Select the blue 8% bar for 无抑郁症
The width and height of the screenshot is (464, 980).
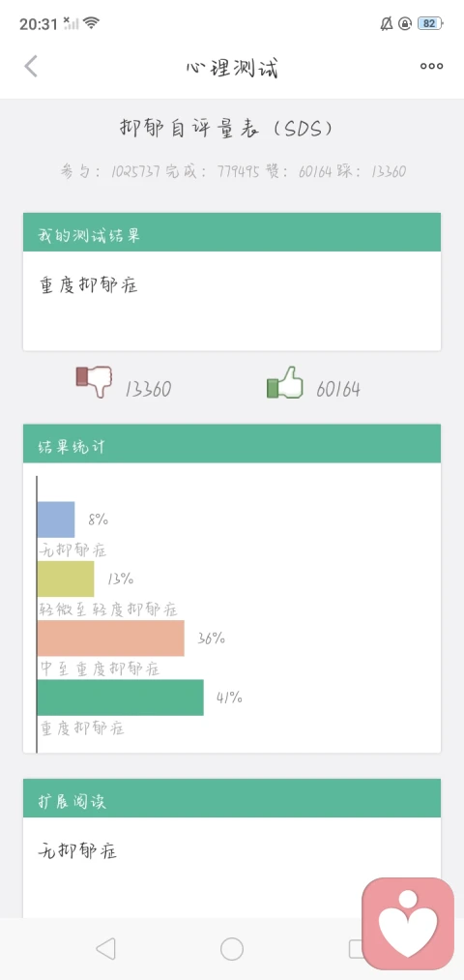coord(55,520)
